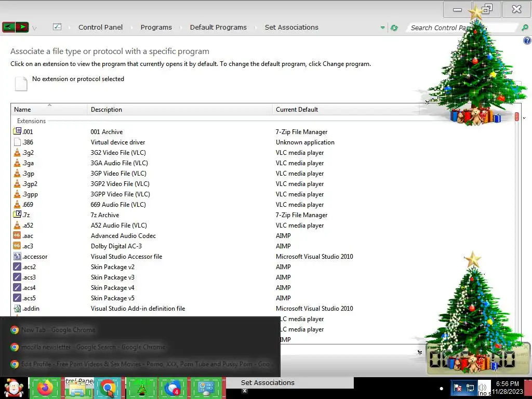Open address bar history dropdown arrow
532x399 pixels.
pos(383,28)
